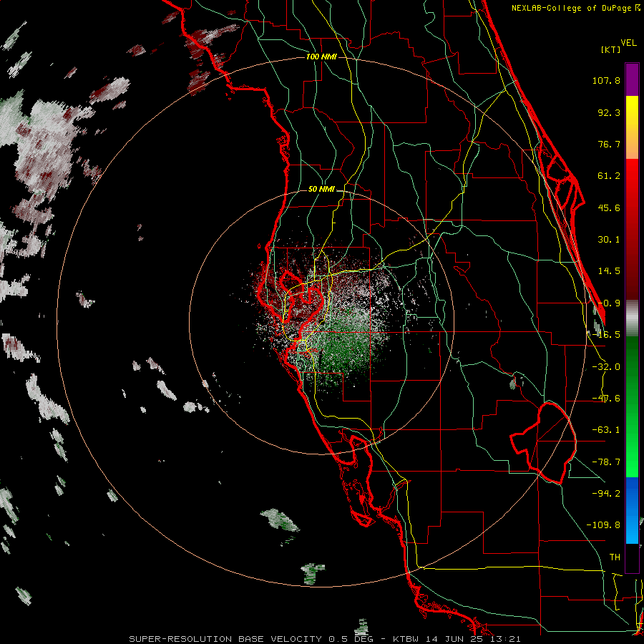Click the [KT] units label

[x=611, y=49]
